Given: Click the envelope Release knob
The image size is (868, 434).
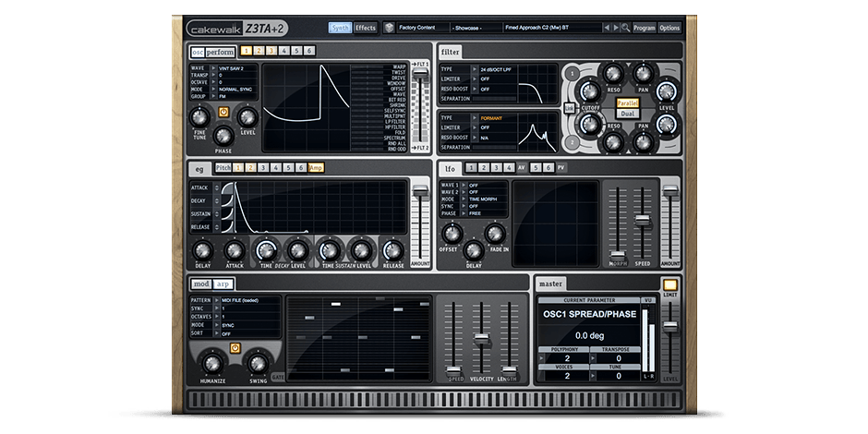Looking at the screenshot, I should (x=393, y=251).
